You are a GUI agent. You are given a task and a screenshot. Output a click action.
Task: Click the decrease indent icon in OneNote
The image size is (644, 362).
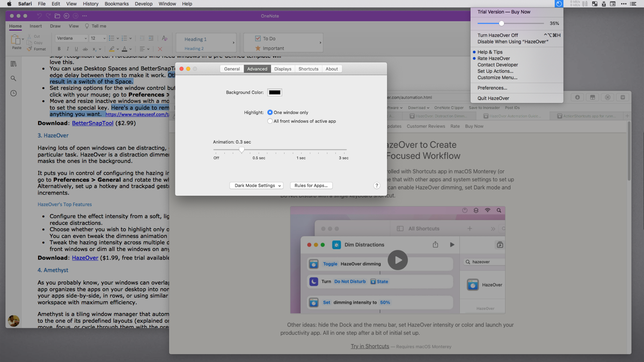[x=142, y=39]
